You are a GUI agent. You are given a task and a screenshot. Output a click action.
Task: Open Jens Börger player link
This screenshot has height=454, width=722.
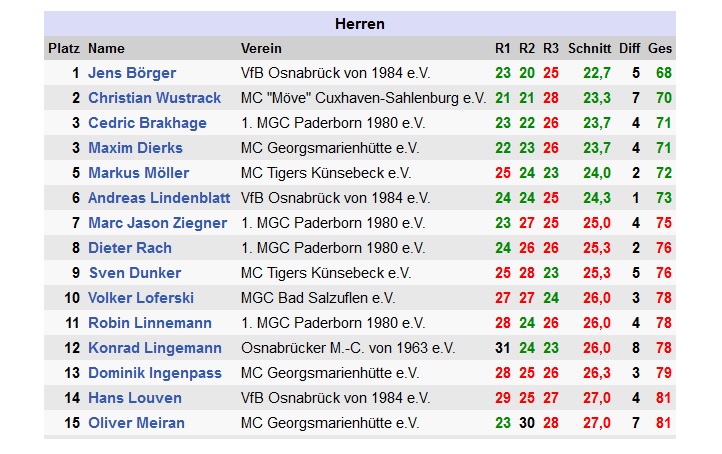(132, 73)
